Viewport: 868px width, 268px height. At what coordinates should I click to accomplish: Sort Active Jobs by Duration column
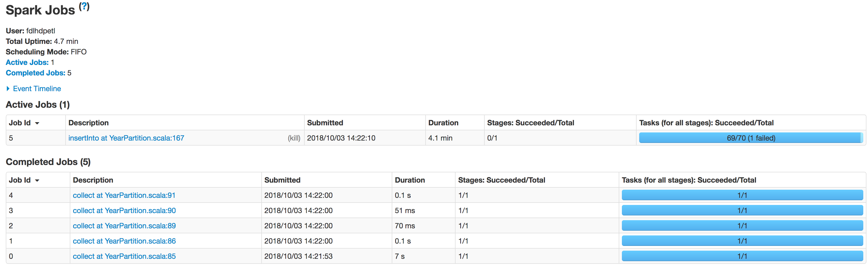(443, 123)
